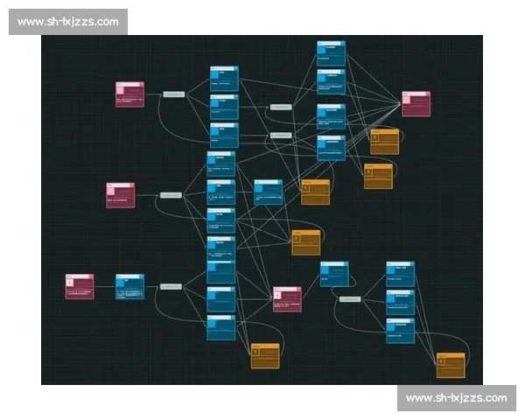Click the icon in the blue node beside bottom-left pink node
The height and width of the screenshot is (420, 525).
click(122, 283)
